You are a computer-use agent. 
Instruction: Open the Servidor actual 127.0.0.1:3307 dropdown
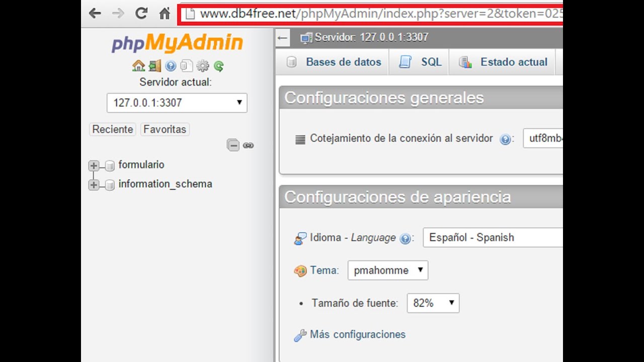(177, 103)
